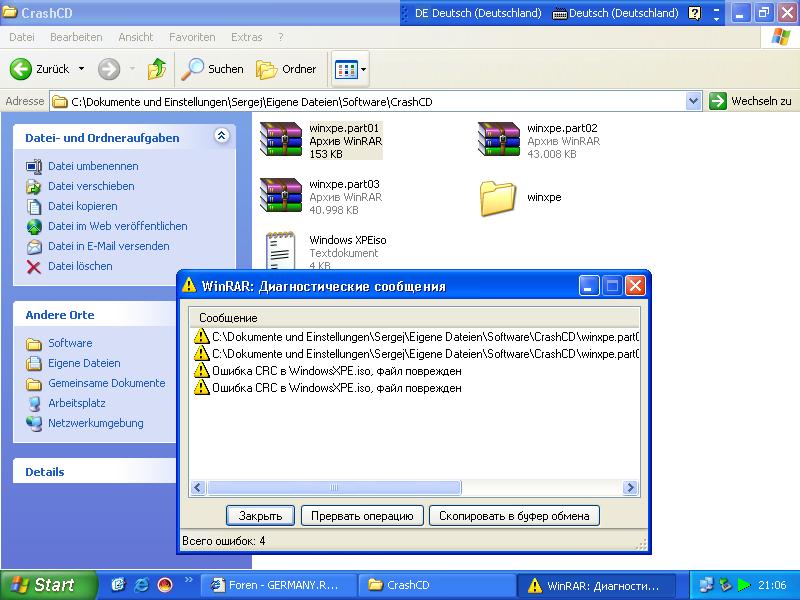
Task: Click the Wechseln zu go button
Action: tap(751, 101)
